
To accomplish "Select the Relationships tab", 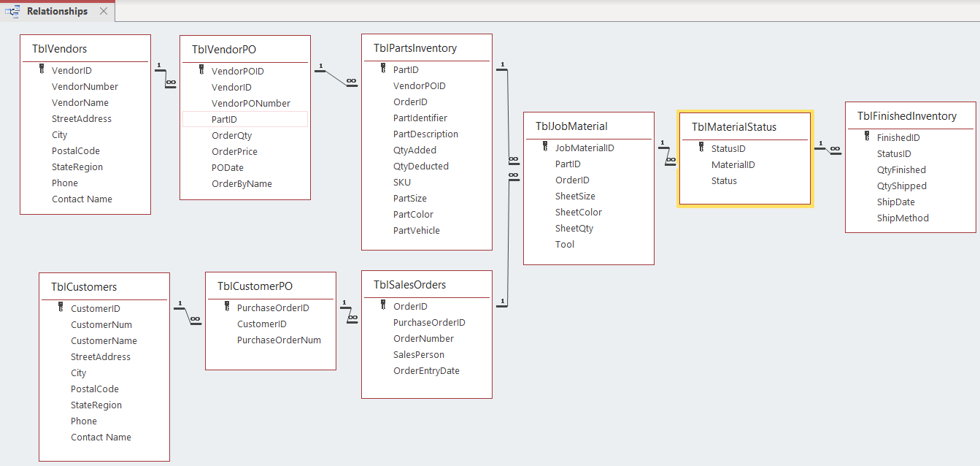I will point(57,11).
